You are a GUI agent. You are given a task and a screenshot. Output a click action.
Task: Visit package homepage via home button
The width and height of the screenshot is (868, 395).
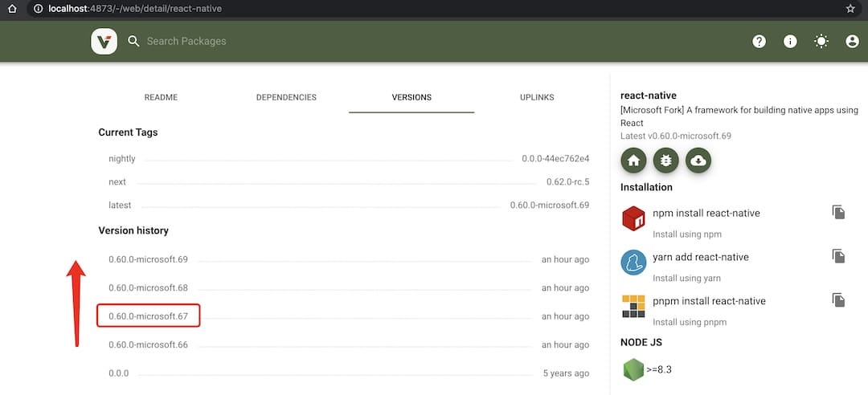coord(633,160)
